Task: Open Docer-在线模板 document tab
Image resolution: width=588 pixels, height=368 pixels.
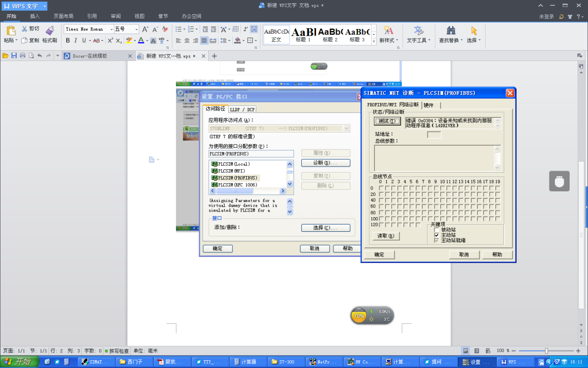Action: 98,56
